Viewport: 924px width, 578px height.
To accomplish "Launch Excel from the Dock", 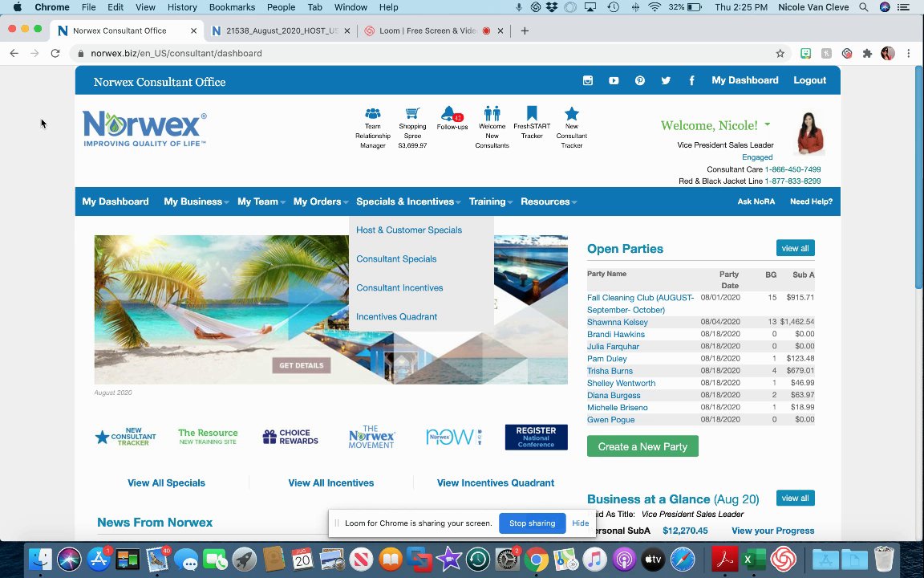I will pyautogui.click(x=754, y=559).
